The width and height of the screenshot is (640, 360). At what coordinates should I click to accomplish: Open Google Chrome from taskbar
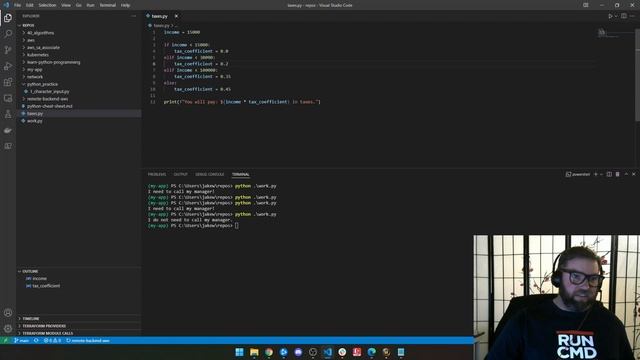pyautogui.click(x=269, y=352)
